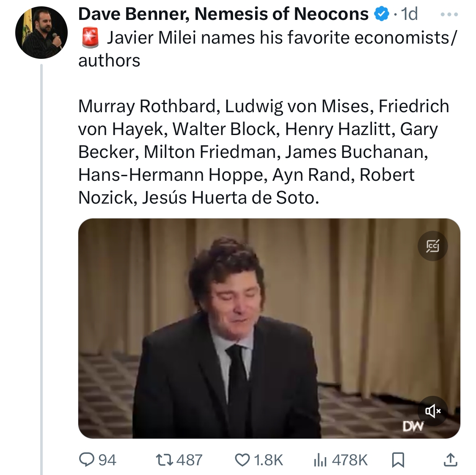The image size is (476, 475).
Task: Click the reply speech bubble icon
Action: [x=87, y=460]
